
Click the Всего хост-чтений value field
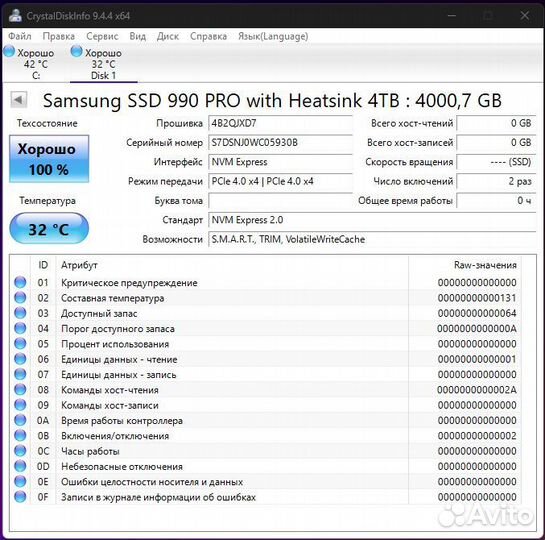[x=496, y=123]
